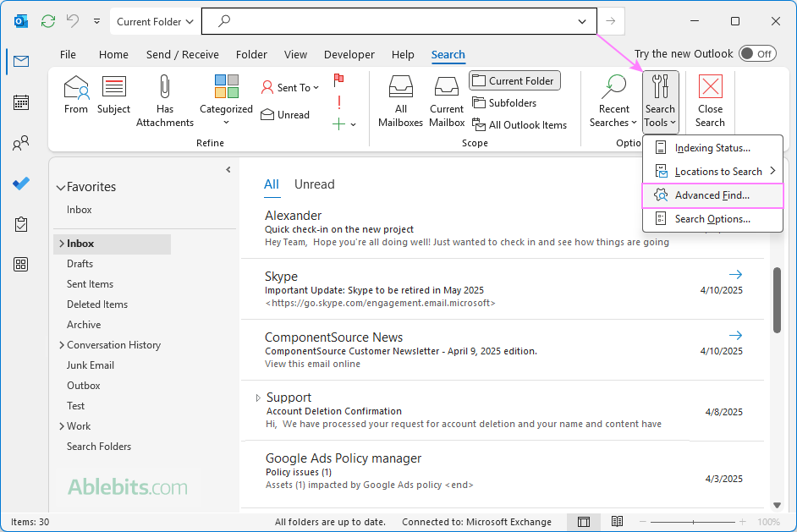Open the Calendar view in sidebar
The image size is (797, 532).
21,102
